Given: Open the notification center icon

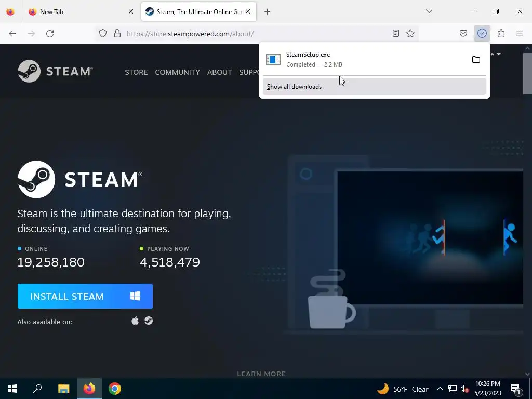Looking at the screenshot, I should (x=516, y=389).
